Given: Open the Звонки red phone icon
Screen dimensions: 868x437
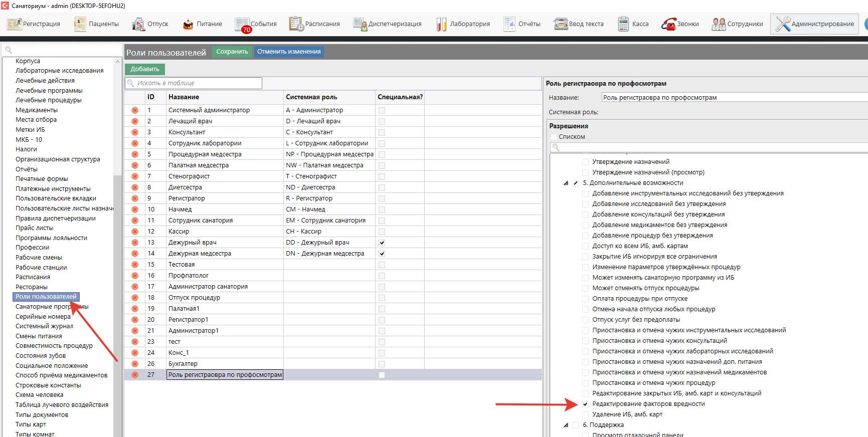Looking at the screenshot, I should pyautogui.click(x=668, y=24).
